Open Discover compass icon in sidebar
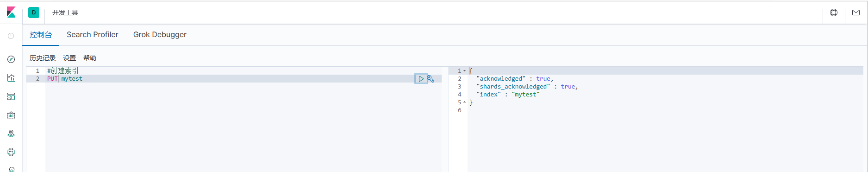Screen dimensions: 868x172 (11, 59)
